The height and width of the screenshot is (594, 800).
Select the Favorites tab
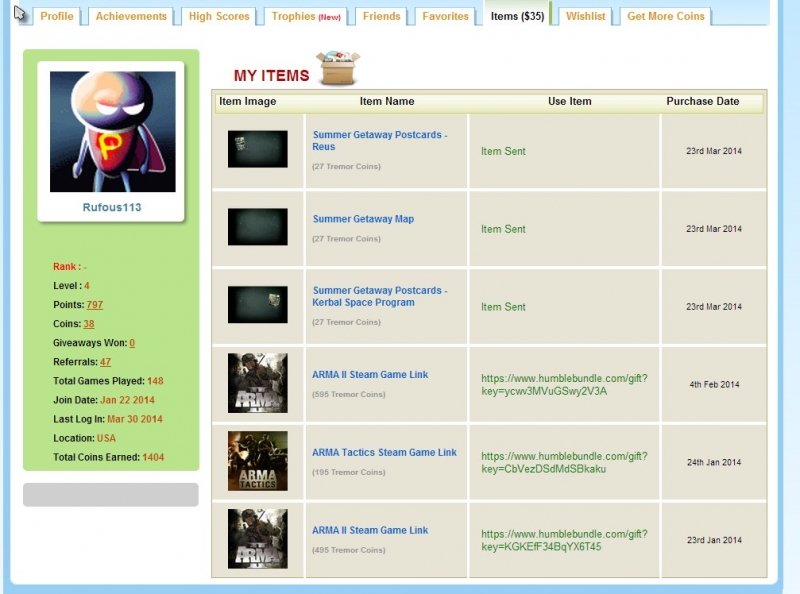[x=445, y=16]
